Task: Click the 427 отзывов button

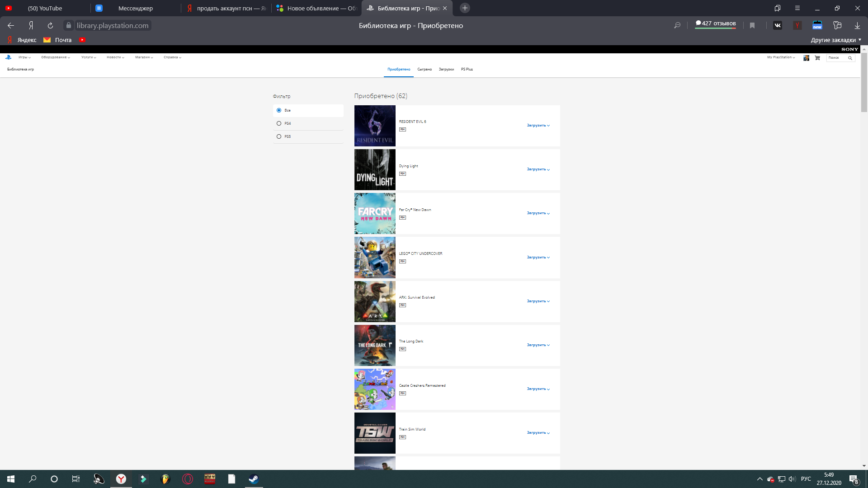Action: click(x=716, y=23)
